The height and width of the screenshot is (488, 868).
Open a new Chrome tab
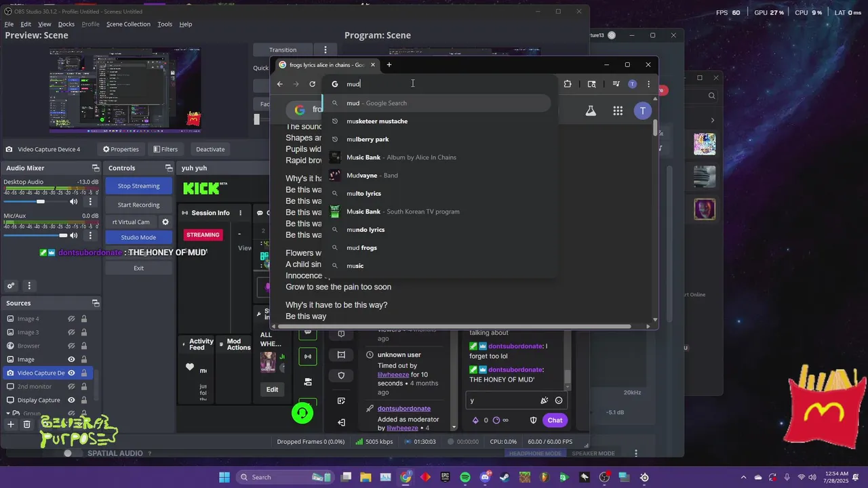[x=389, y=65]
